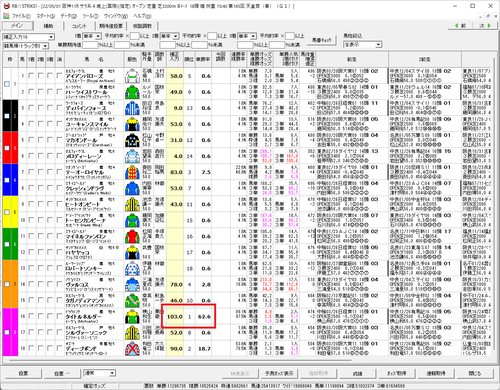Click the 閉じる button

pyautogui.click(x=475, y=373)
